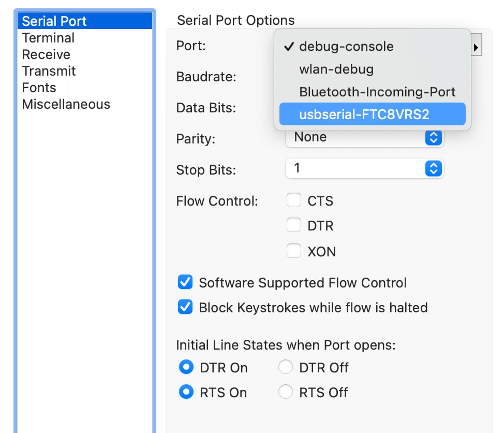Open the Parity dropdown

[364, 137]
